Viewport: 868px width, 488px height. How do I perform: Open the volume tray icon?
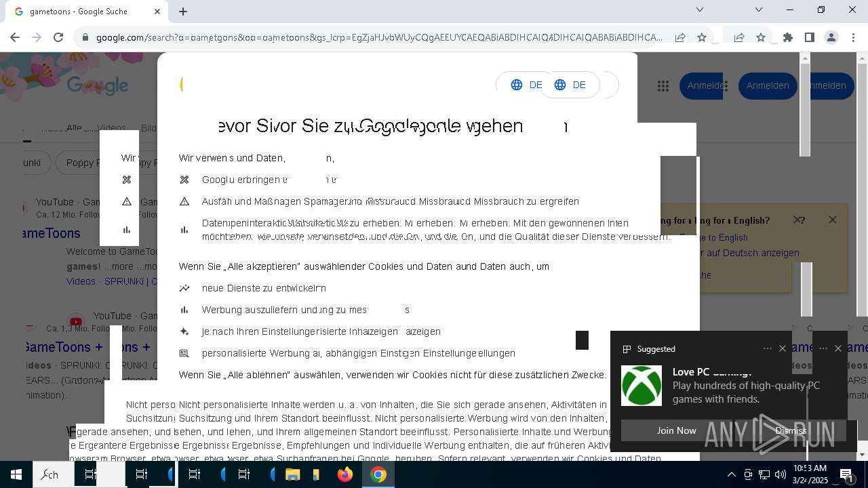click(x=781, y=474)
